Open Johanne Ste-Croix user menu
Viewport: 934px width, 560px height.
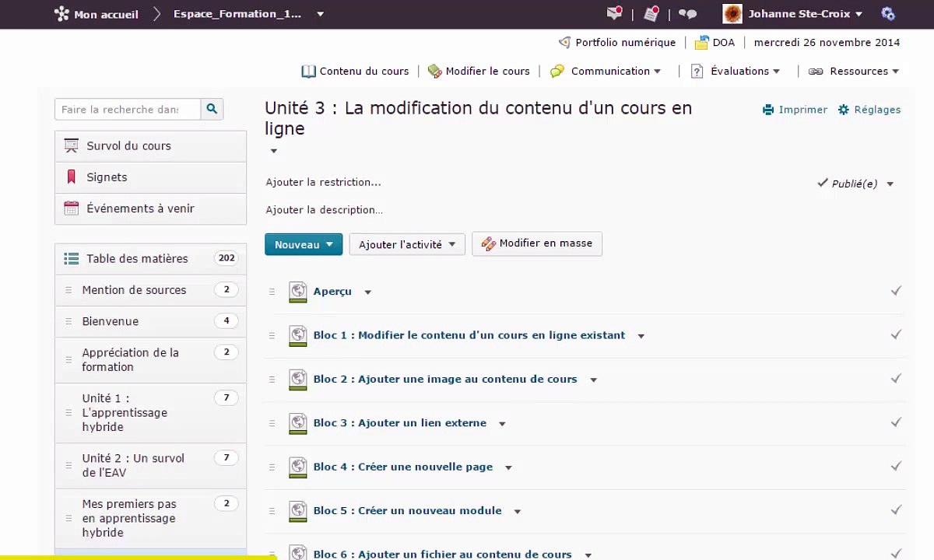[x=806, y=14]
